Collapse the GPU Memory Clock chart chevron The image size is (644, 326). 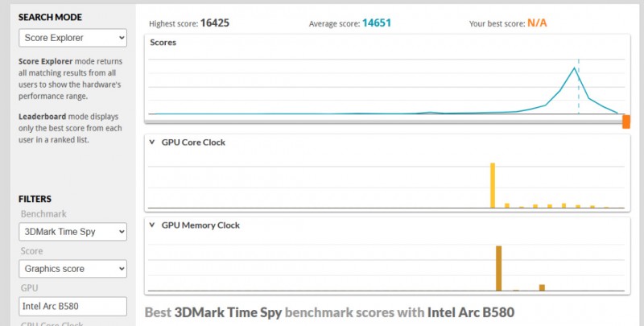[152, 225]
